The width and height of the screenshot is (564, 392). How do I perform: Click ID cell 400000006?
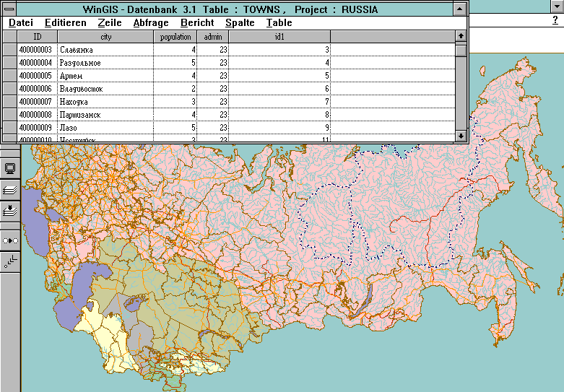(x=38, y=89)
